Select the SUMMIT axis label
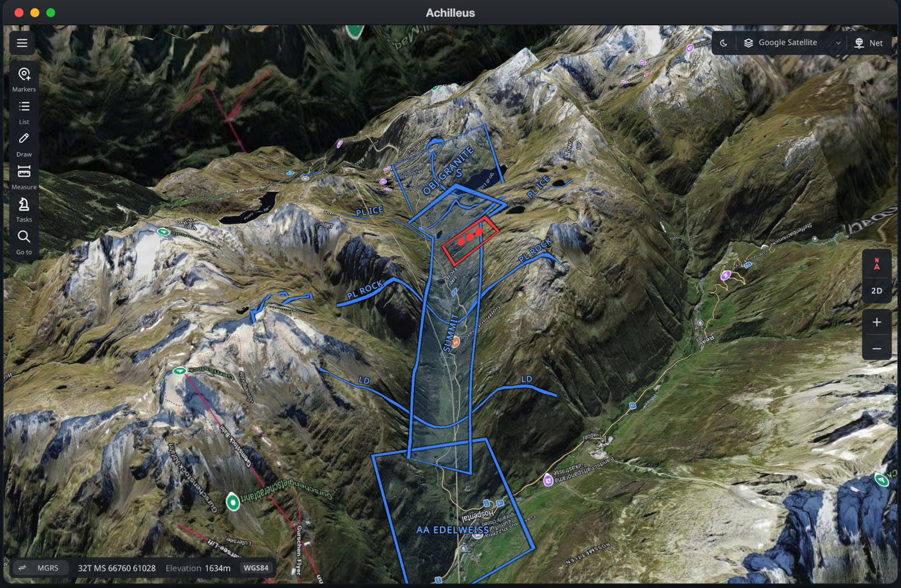Image resolution: width=901 pixels, height=588 pixels. tap(451, 333)
